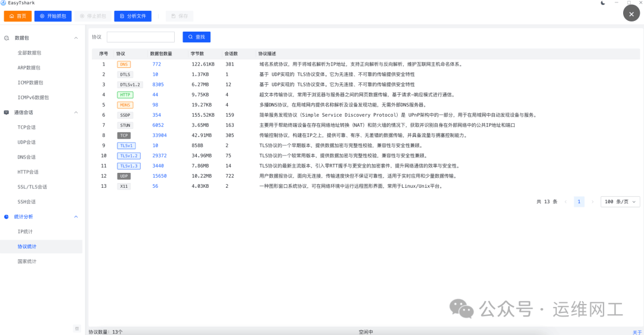Click the TLSv1.3 protocol tag

(x=129, y=166)
